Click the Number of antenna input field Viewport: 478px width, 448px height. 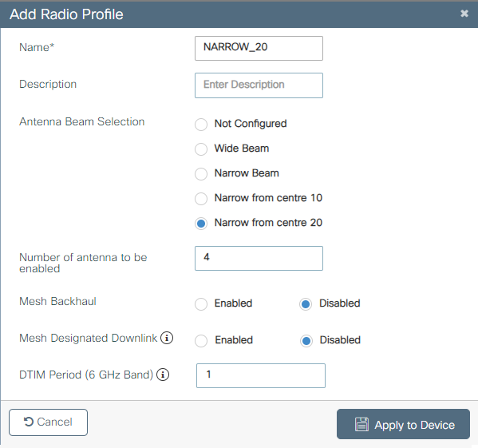(x=259, y=258)
